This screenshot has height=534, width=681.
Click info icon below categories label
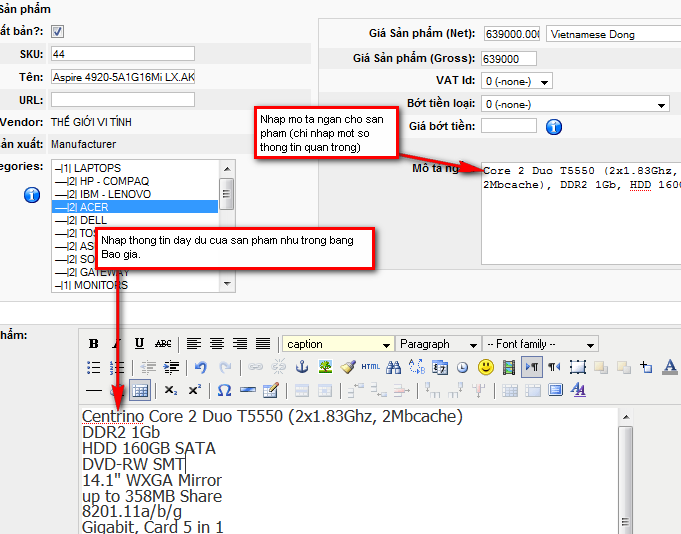[32, 195]
